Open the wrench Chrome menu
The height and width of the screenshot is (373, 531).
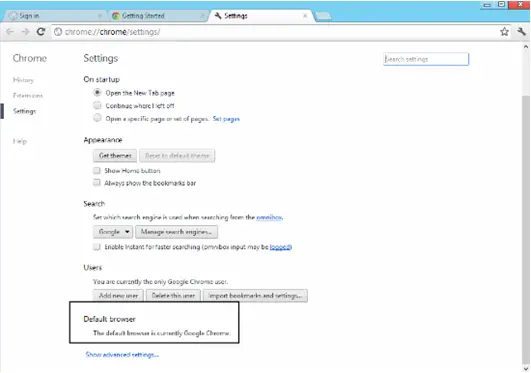tap(522, 32)
